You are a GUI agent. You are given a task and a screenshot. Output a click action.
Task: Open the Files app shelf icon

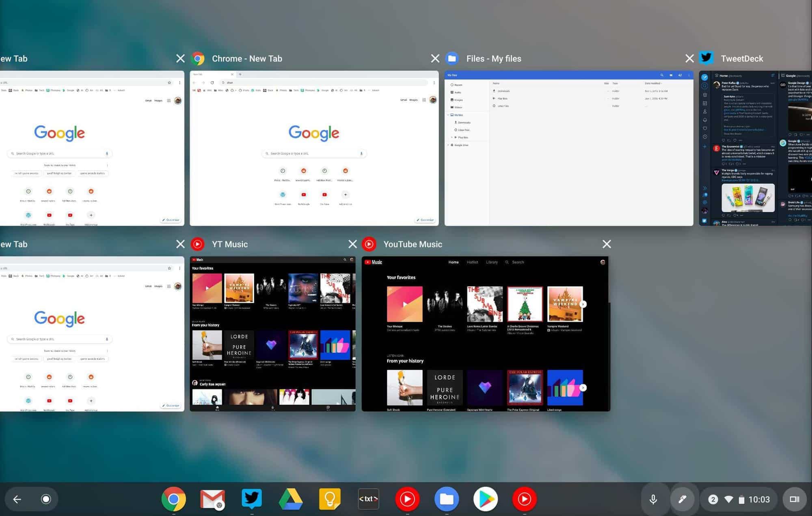click(x=447, y=499)
